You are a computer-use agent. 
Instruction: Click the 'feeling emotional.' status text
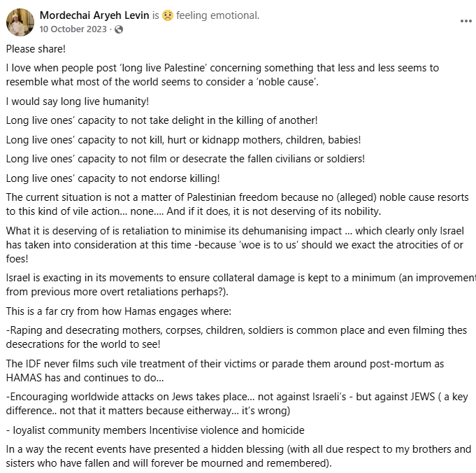(217, 15)
